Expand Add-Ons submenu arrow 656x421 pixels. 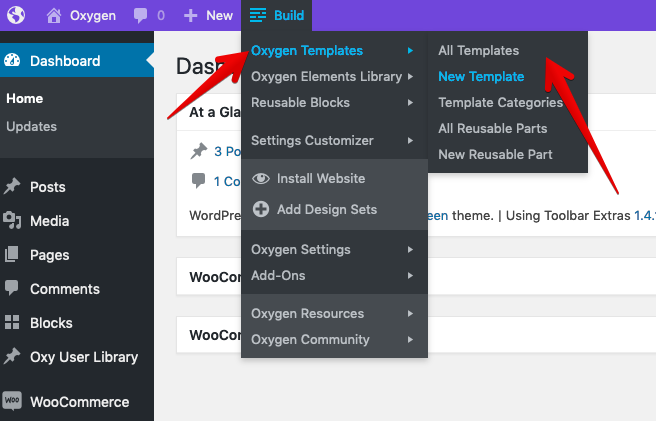click(x=410, y=276)
